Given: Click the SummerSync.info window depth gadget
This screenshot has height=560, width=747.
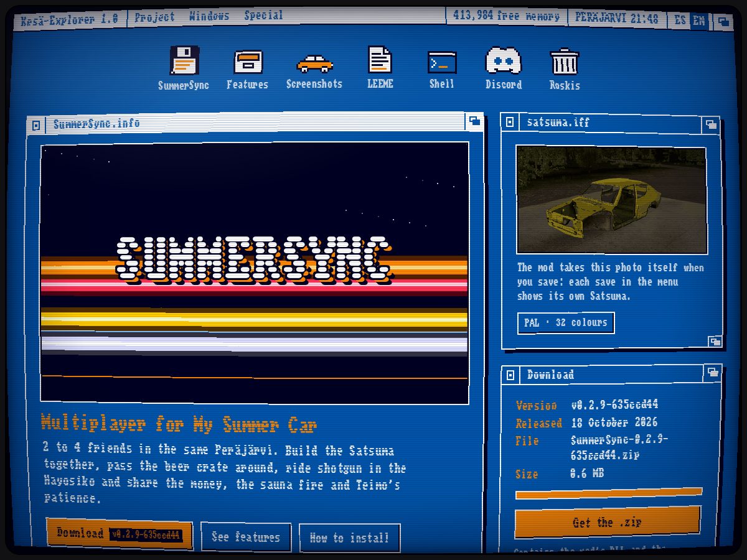Looking at the screenshot, I should 474,121.
